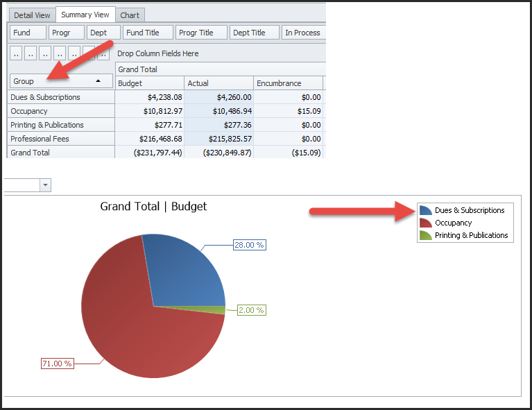The width and height of the screenshot is (532, 410).
Task: Click the Dept Title field header
Action: tap(254, 33)
